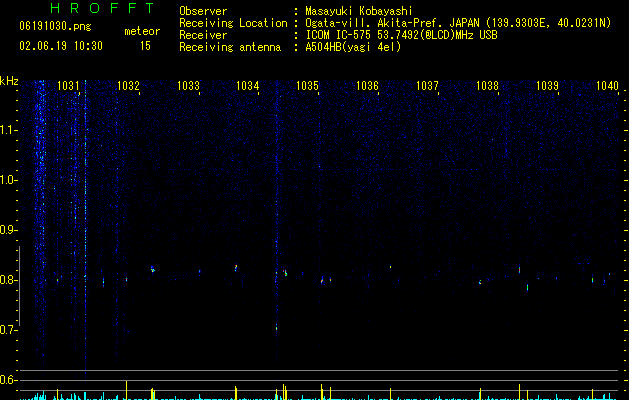Click frequency axis label 0.6
This screenshot has width=629, height=400.
click(8, 380)
